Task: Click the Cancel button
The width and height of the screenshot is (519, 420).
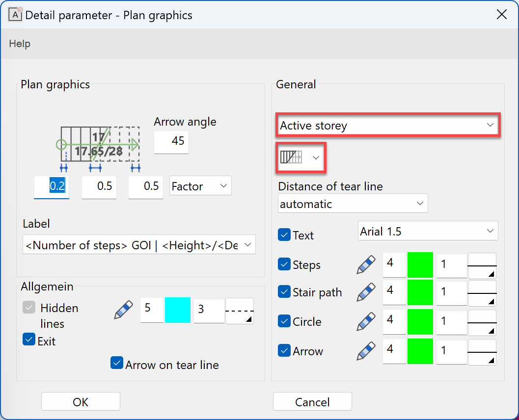Action: [312, 402]
